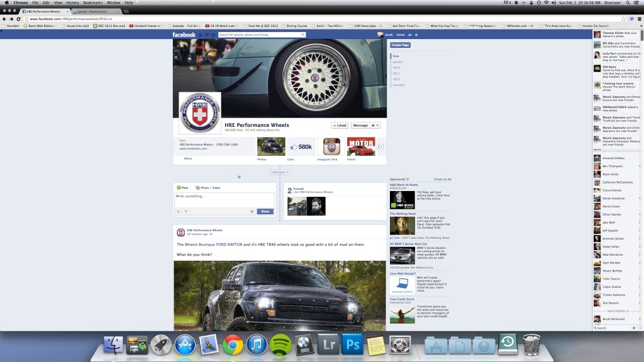The height and width of the screenshot is (362, 644).
Task: Open the Chrome hamburger menu
Action: pyautogui.click(x=639, y=19)
